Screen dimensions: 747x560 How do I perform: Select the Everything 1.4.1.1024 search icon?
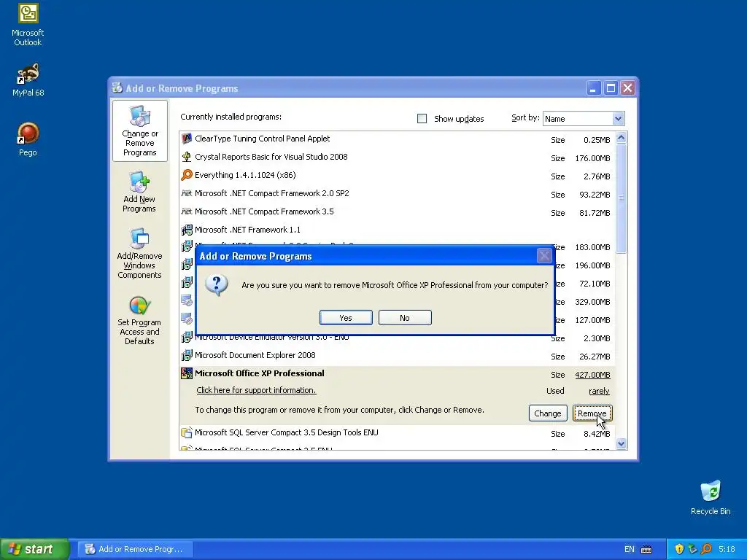[x=187, y=175]
